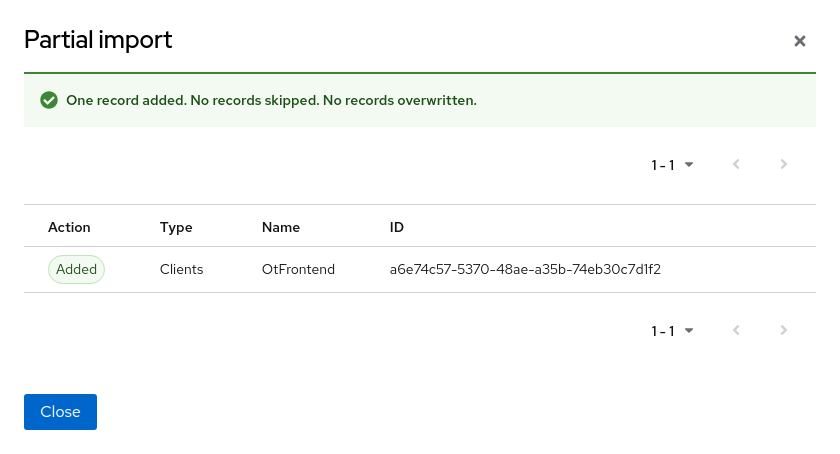
Task: Click the OtFrontend client name
Action: click(x=298, y=269)
